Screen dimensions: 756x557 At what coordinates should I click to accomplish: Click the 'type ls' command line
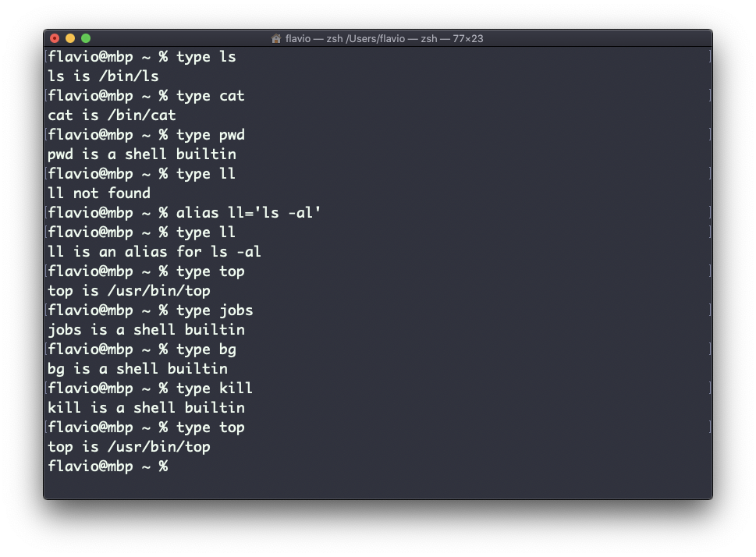click(x=206, y=57)
